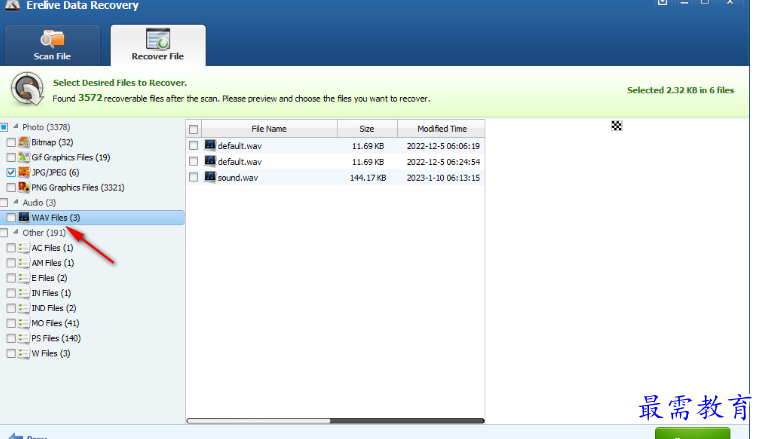This screenshot has width=760, height=439.
Task: Click the sound.wav file icon
Action: click(210, 177)
